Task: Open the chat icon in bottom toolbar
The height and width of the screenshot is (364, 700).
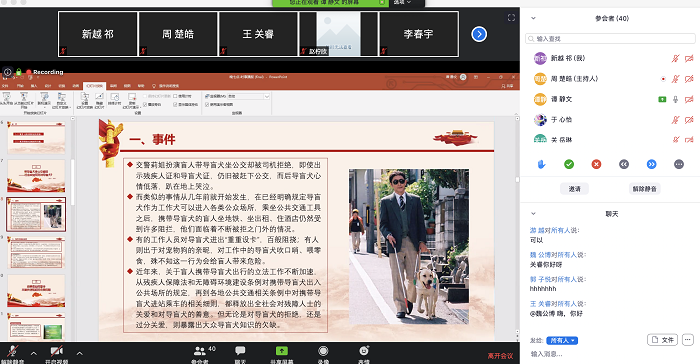Action: pyautogui.click(x=240, y=351)
